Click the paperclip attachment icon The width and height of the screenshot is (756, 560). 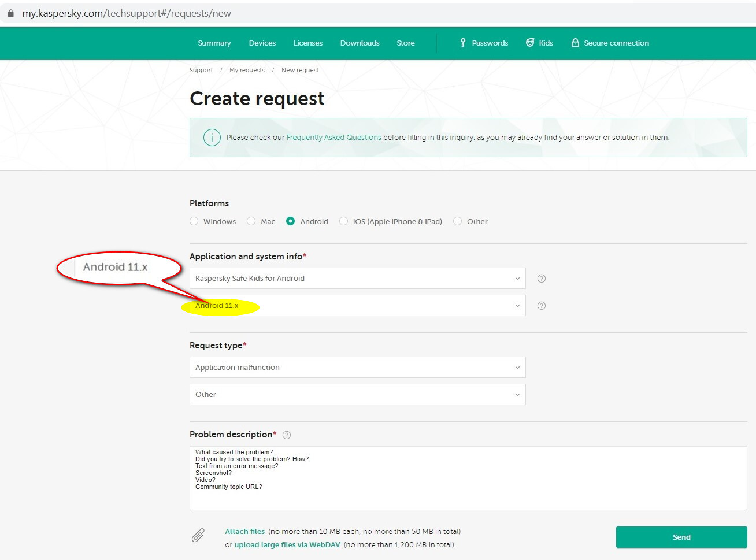click(198, 535)
